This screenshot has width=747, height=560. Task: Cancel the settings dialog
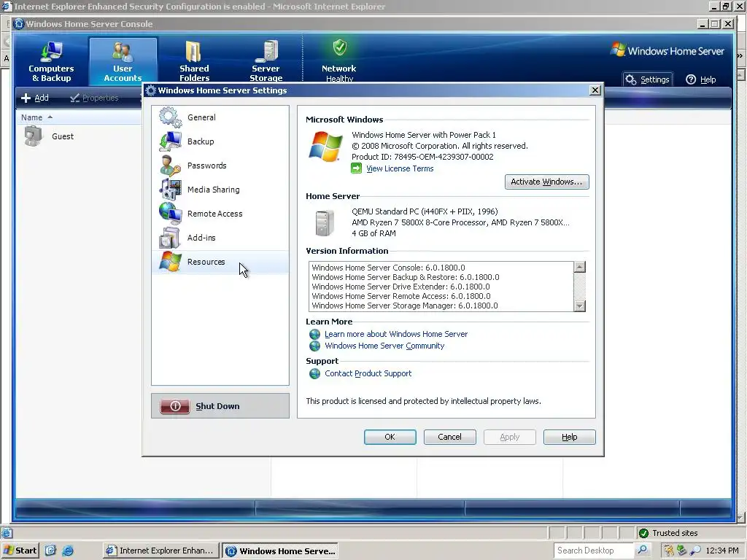coord(449,437)
